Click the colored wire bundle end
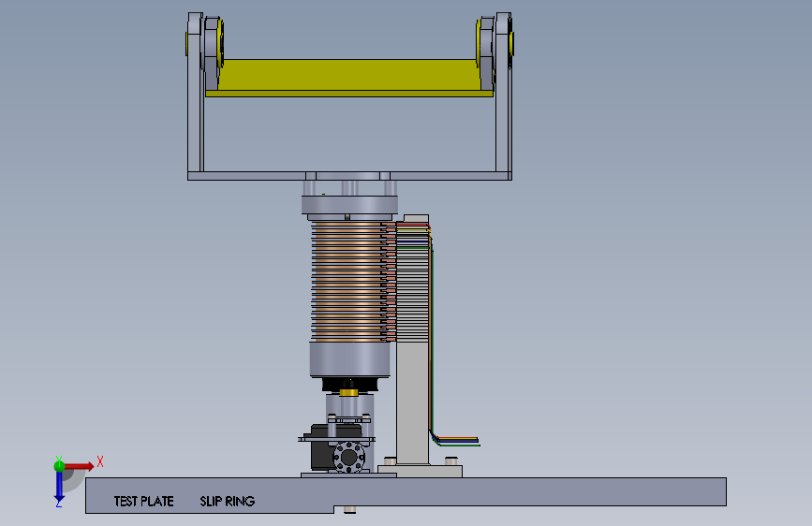Screen dimensions: 812x526 [458, 441]
